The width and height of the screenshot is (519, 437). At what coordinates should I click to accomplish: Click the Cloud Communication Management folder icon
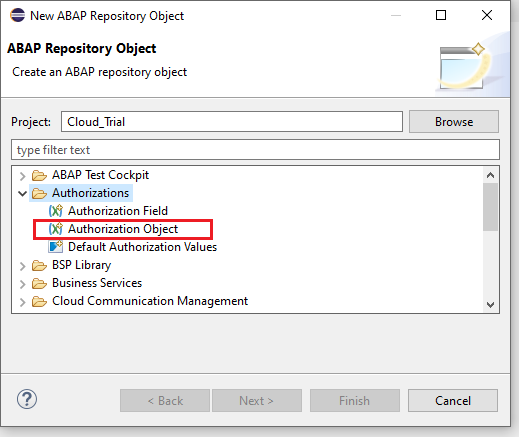[x=39, y=301]
